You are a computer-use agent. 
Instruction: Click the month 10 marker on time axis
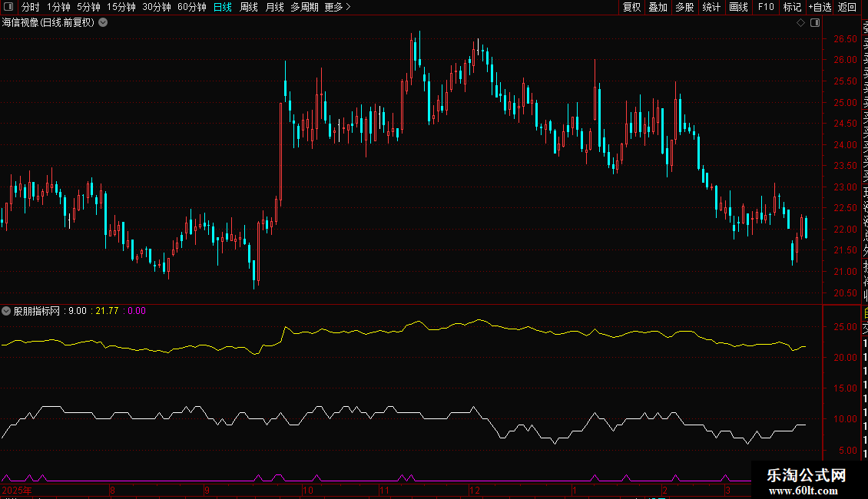click(x=308, y=490)
